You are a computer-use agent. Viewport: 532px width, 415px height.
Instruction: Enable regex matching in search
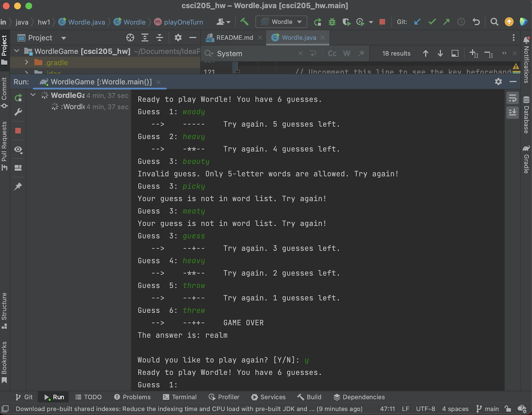coord(361,53)
